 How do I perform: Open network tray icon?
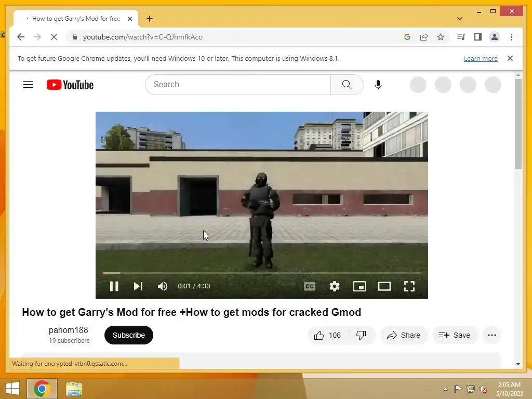click(471, 389)
